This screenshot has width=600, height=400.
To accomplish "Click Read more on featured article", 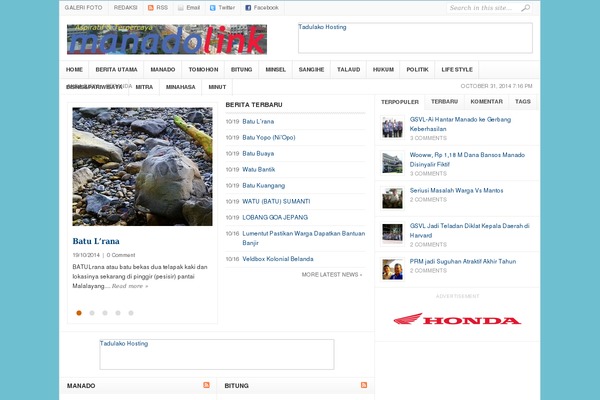I will (130, 286).
